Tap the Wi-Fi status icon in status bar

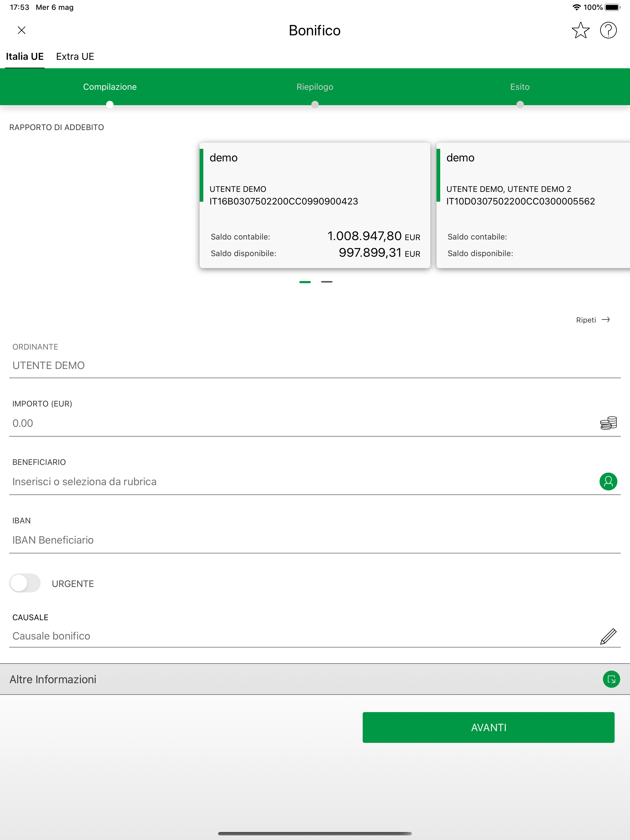point(576,6)
